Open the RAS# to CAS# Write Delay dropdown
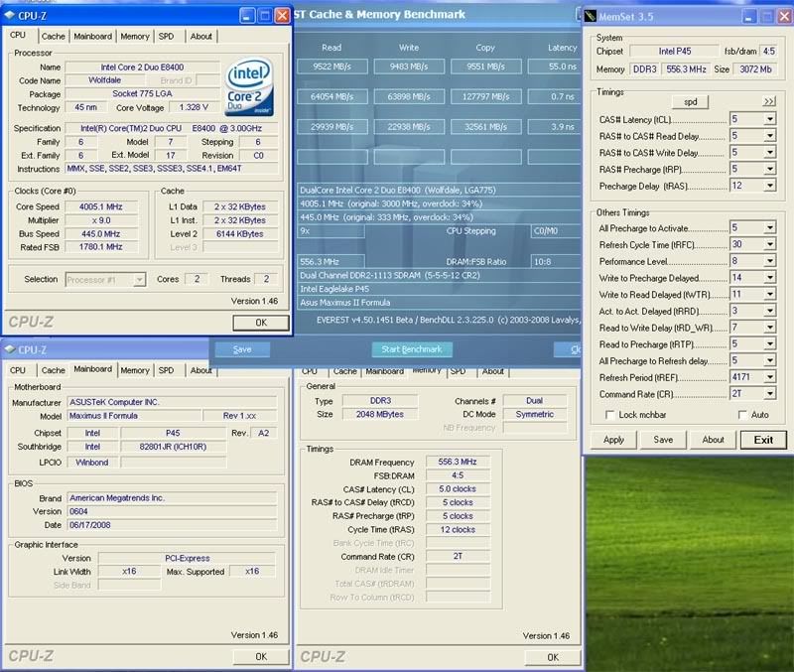Image resolution: width=794 pixels, height=672 pixels. tap(770, 153)
